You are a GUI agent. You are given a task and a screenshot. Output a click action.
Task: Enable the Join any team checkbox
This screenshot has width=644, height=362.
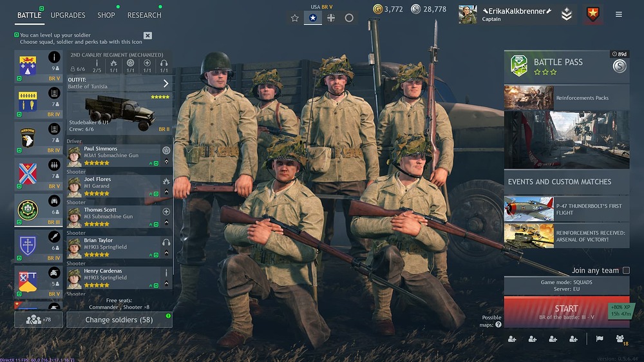tap(626, 271)
